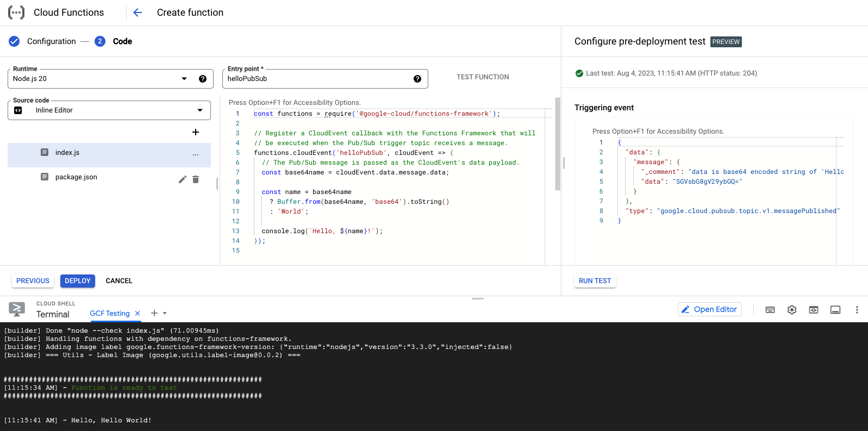
Task: Open the Source code Inline Editor dropdown
Action: [x=199, y=110]
